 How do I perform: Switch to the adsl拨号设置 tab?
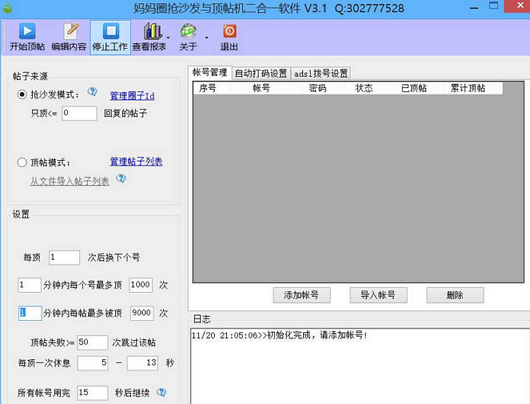click(x=321, y=73)
